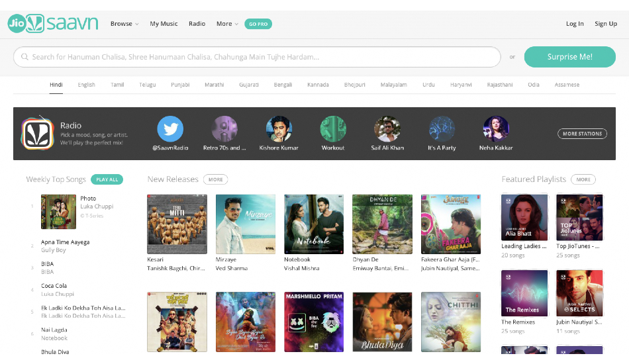Switch to English language tab
Viewport: 629px width, 364px height.
tap(86, 85)
